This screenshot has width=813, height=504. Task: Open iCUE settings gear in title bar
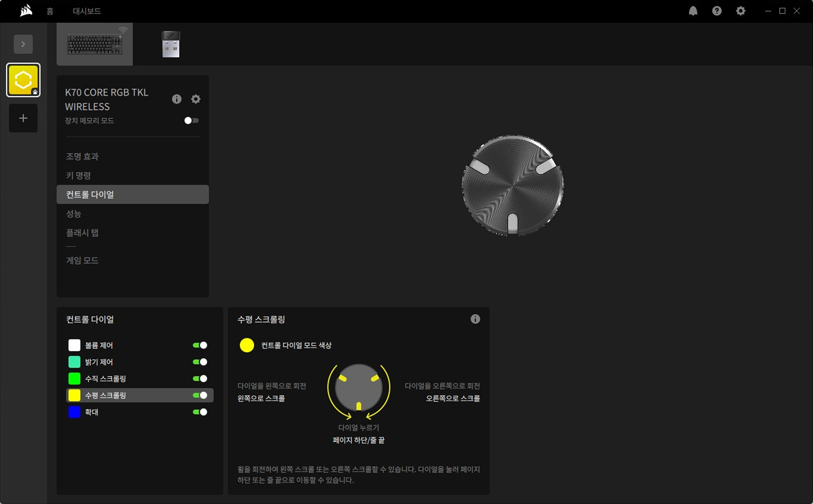[740, 11]
